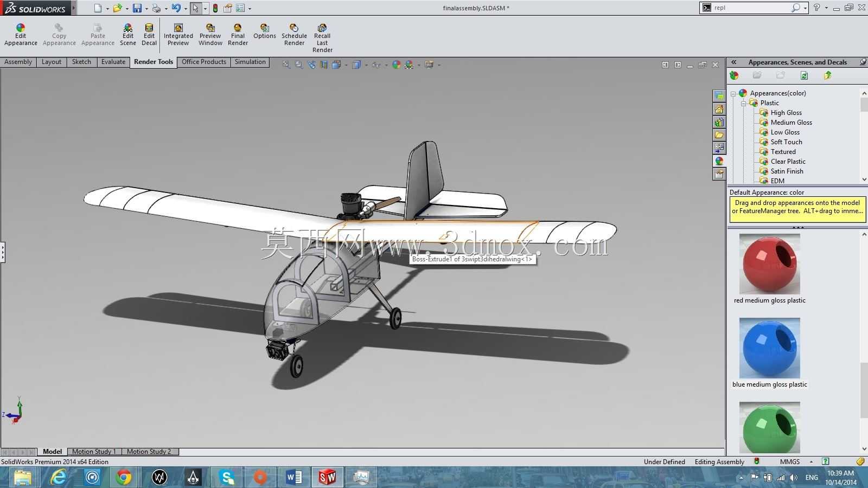This screenshot has width=868, height=488.
Task: Switch to the Evaluate tab
Action: click(x=113, y=62)
